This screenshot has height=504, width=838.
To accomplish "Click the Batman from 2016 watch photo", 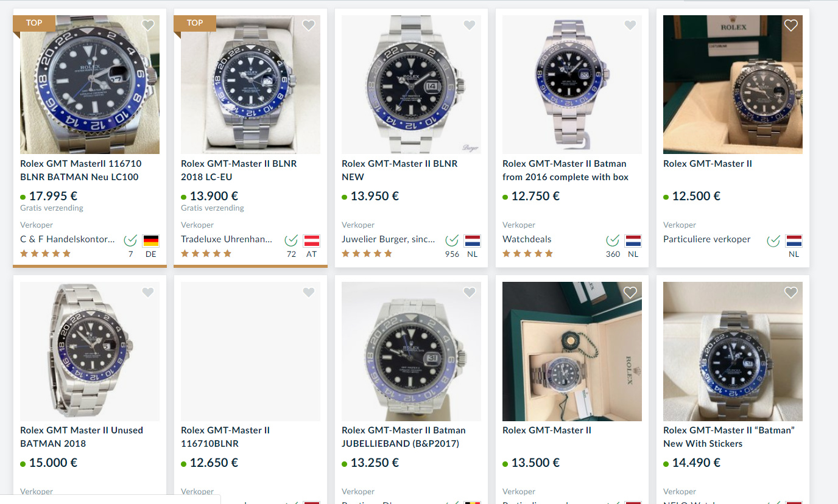I will [x=572, y=85].
